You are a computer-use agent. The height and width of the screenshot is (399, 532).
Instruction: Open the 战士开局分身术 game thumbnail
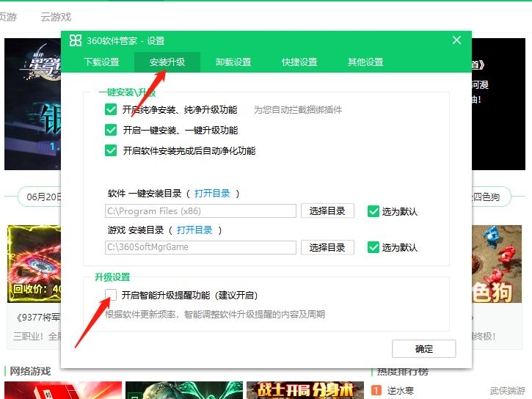click(x=305, y=390)
